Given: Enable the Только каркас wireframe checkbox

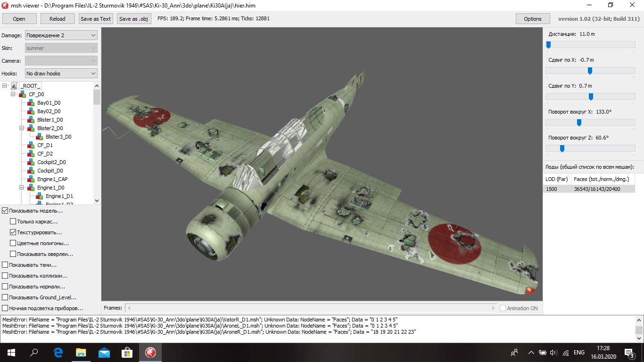Looking at the screenshot, I should [x=13, y=222].
